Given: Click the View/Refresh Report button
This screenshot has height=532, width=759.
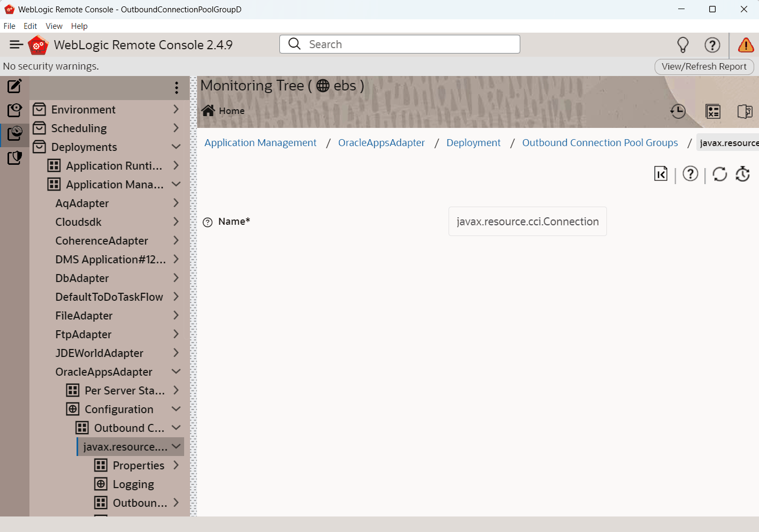Looking at the screenshot, I should [704, 66].
